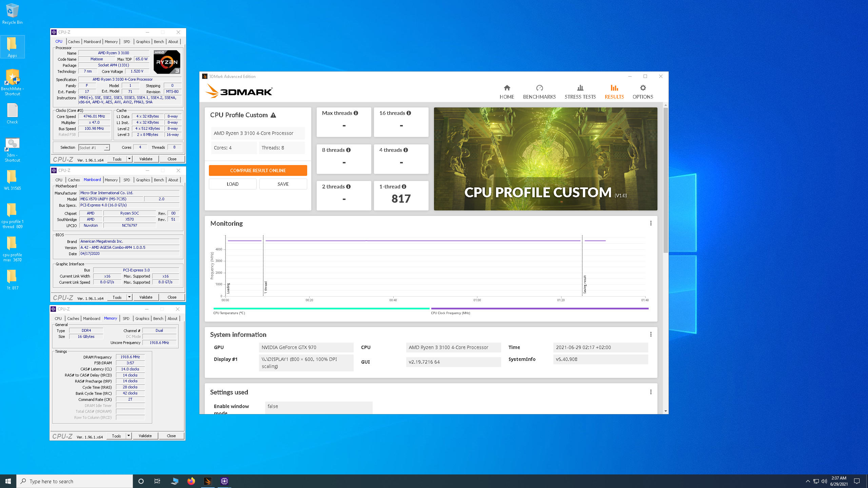Open the volume control in the system tray

click(x=824, y=481)
